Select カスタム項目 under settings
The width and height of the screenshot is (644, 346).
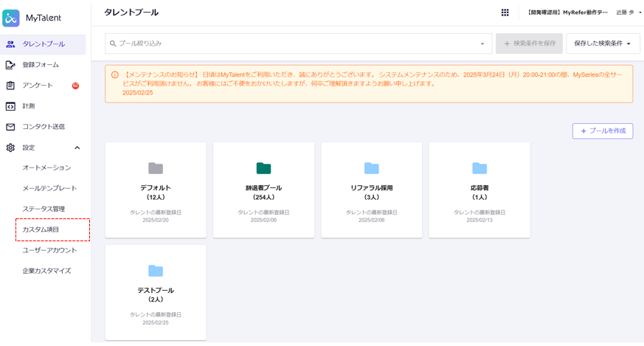pyautogui.click(x=41, y=229)
